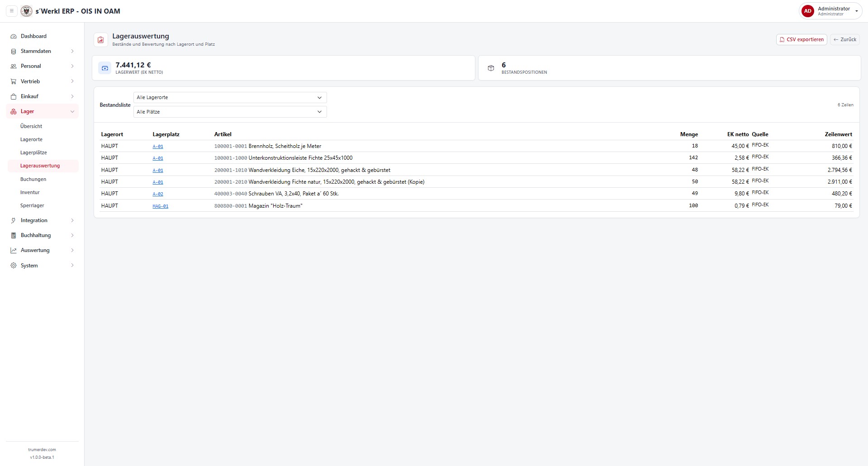Click the Dashboard gauge icon
Screen dimensions: 868x466
coord(14,36)
